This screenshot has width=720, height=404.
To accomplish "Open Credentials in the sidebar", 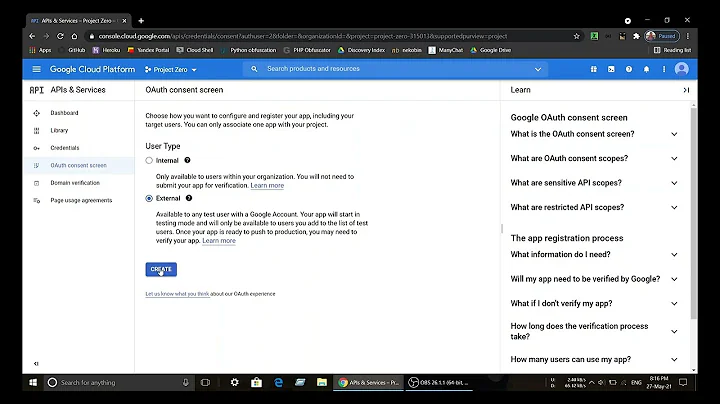I will point(65,148).
